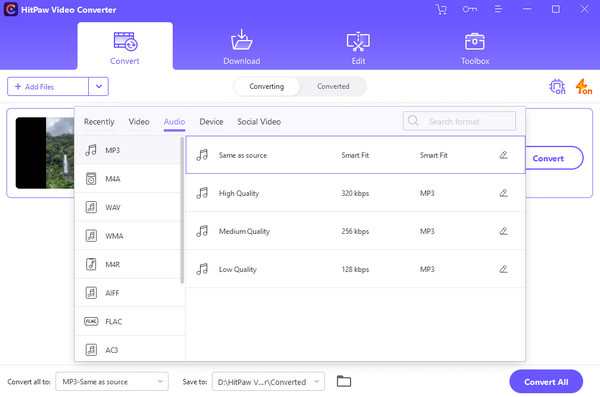Select the Audio format tab
This screenshot has height=397, width=600.
[174, 122]
